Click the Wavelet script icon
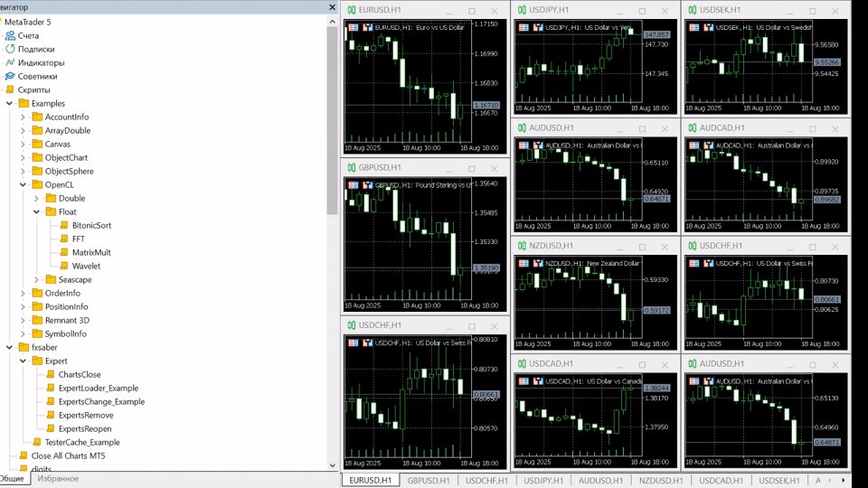The image size is (868, 488). tap(64, 266)
